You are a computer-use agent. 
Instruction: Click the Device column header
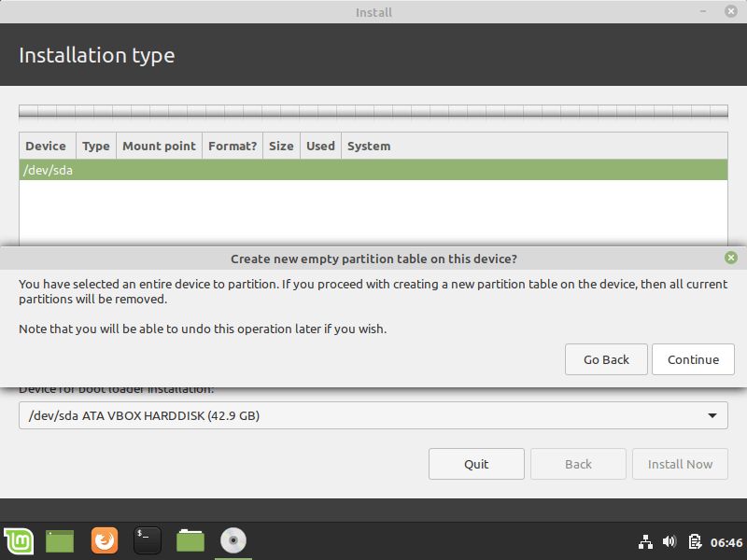47,146
